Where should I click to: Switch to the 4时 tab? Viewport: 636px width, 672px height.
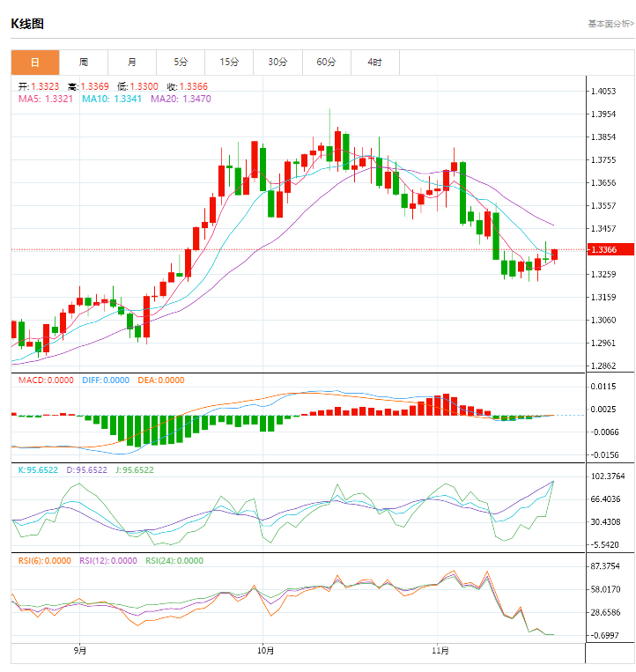tap(374, 63)
